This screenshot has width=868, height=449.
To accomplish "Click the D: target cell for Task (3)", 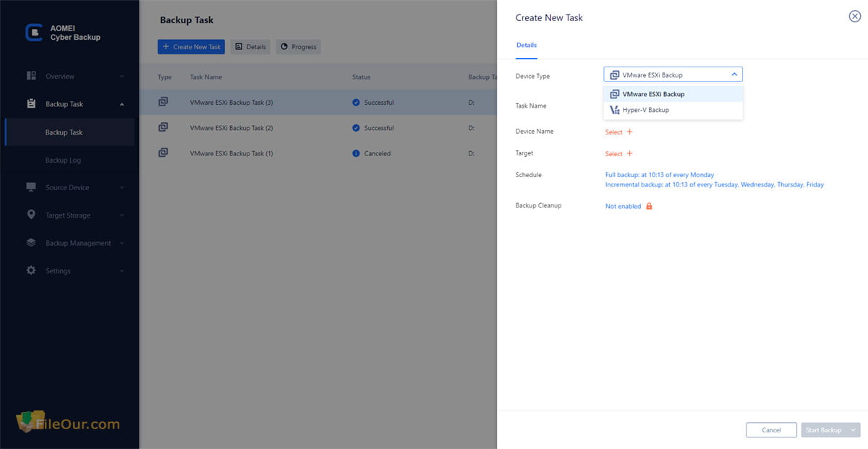I will point(472,103).
